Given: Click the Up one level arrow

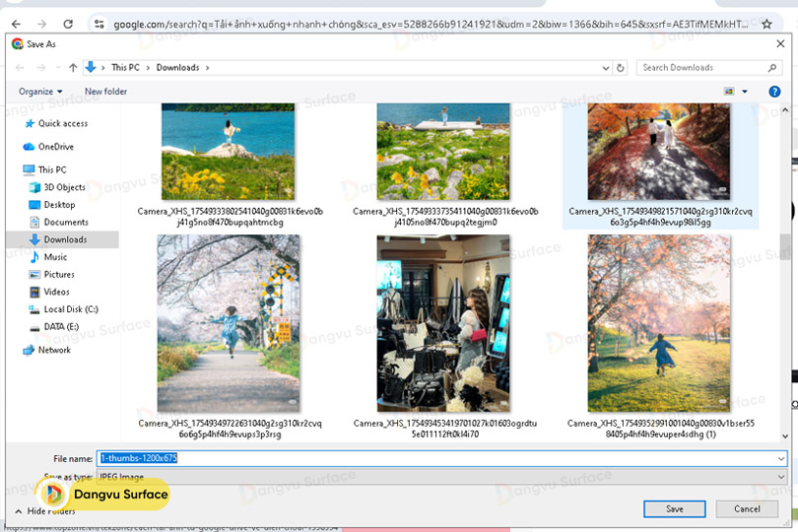Looking at the screenshot, I should (x=73, y=68).
